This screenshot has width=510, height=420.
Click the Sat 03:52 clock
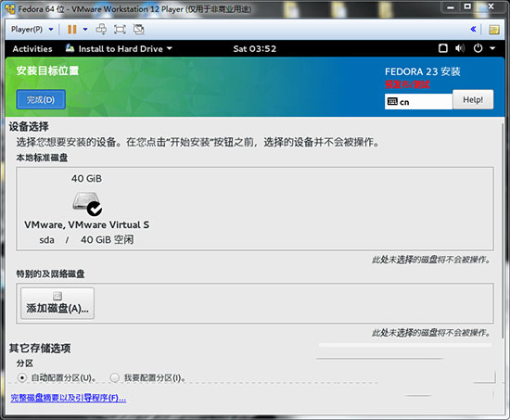pyautogui.click(x=255, y=49)
